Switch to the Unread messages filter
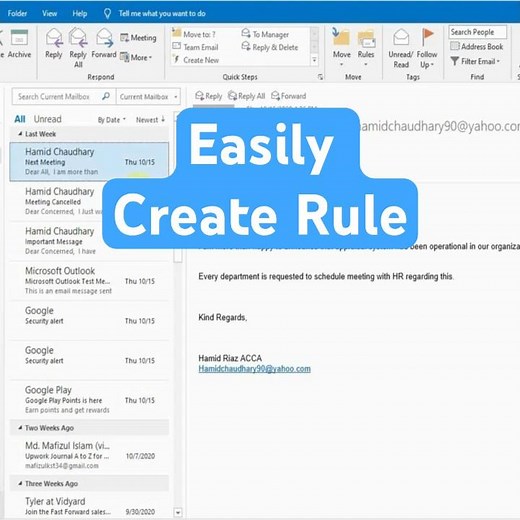Image resolution: width=520 pixels, height=520 pixels. pyautogui.click(x=48, y=119)
